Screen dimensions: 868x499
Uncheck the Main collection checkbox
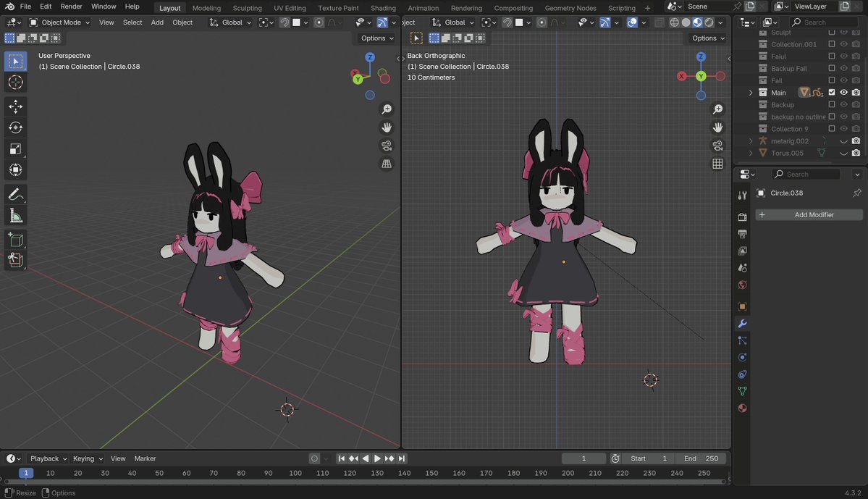click(x=832, y=93)
